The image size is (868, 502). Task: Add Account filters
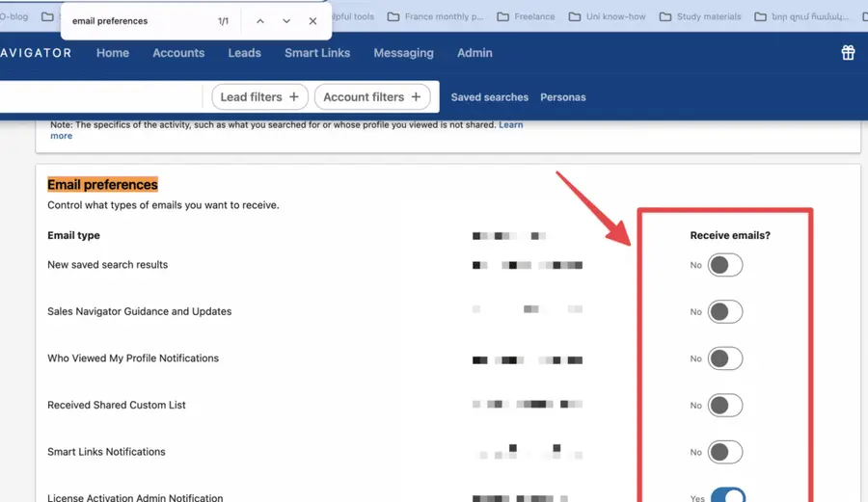(372, 96)
